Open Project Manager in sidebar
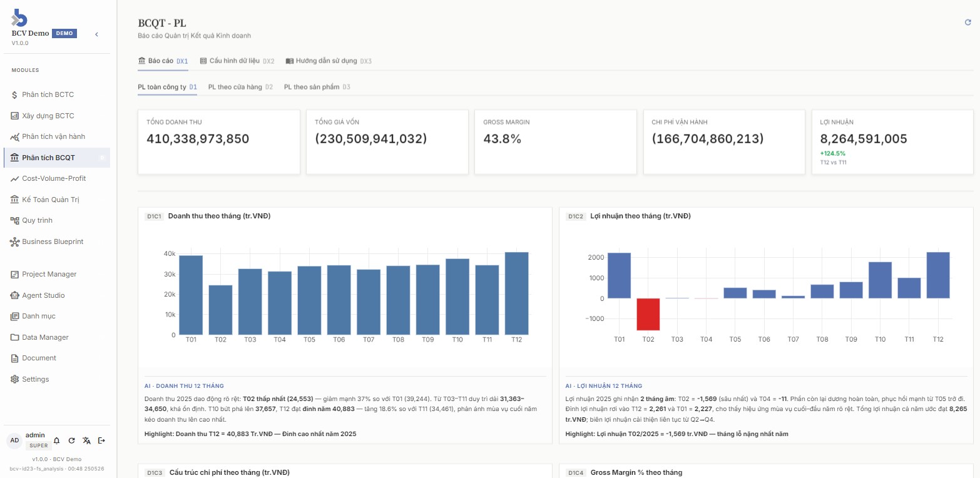 (57, 274)
